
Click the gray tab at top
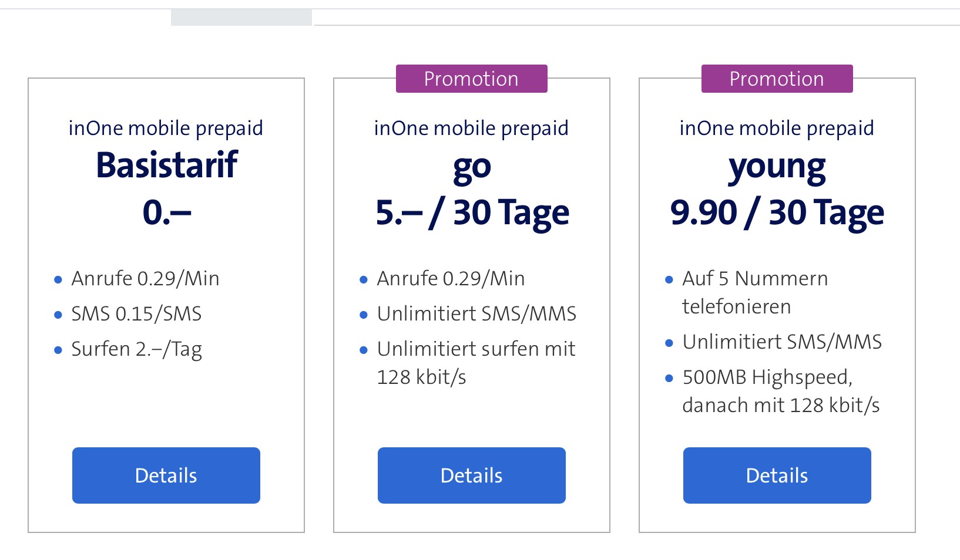pos(241,17)
